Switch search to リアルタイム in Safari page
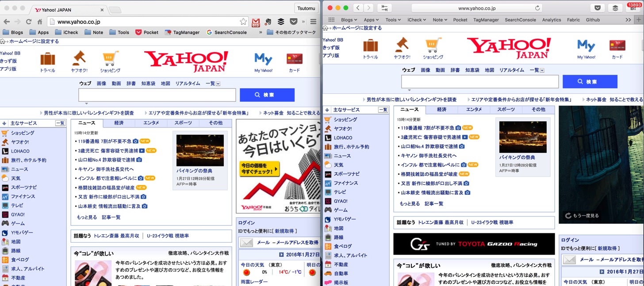The image size is (644, 286). tap(512, 70)
